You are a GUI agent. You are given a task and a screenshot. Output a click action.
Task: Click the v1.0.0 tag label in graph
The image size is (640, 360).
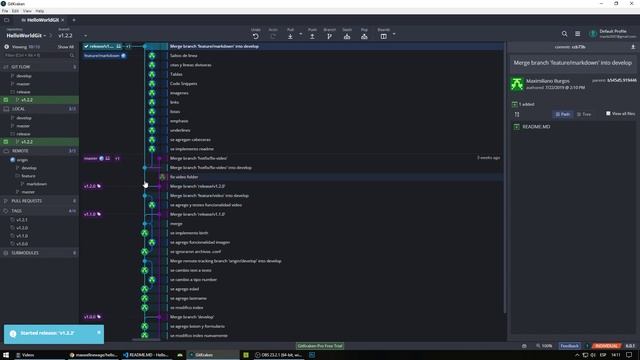pyautogui.click(x=92, y=317)
